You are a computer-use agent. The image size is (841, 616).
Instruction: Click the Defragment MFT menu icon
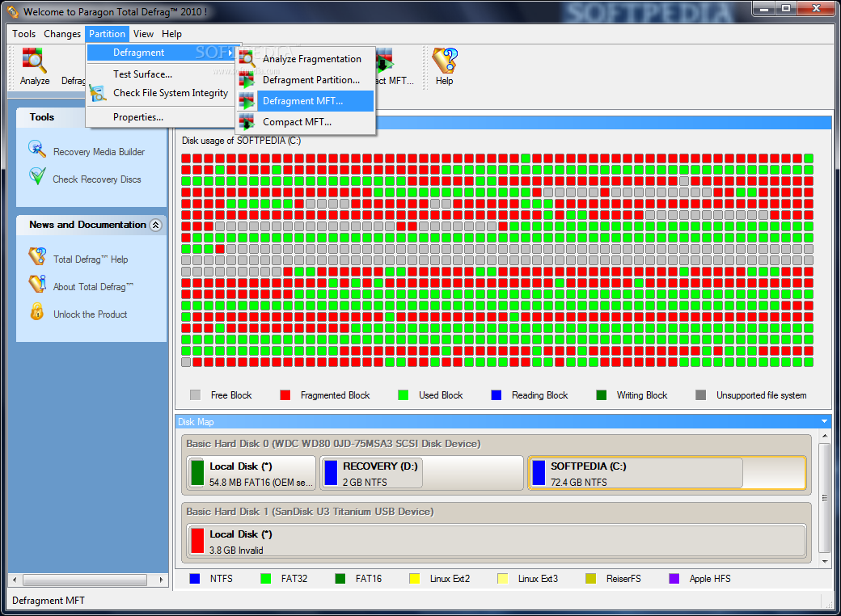coord(247,101)
